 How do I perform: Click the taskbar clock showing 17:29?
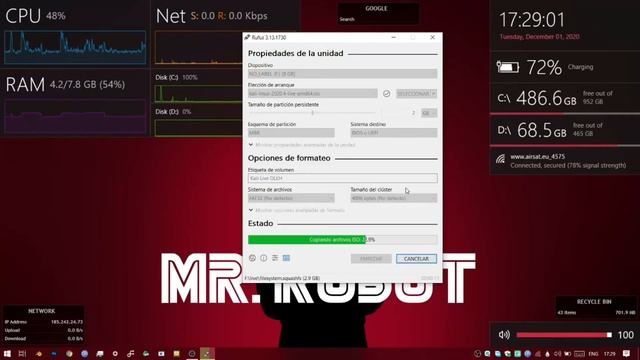609,354
